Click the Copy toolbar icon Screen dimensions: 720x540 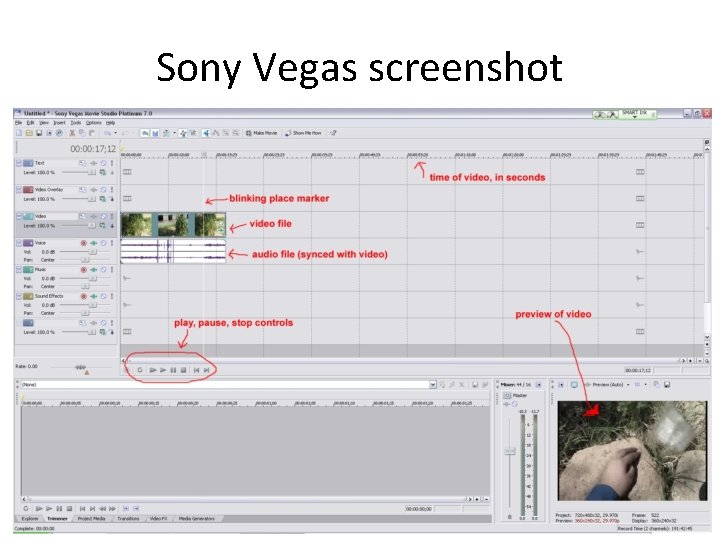[82, 133]
